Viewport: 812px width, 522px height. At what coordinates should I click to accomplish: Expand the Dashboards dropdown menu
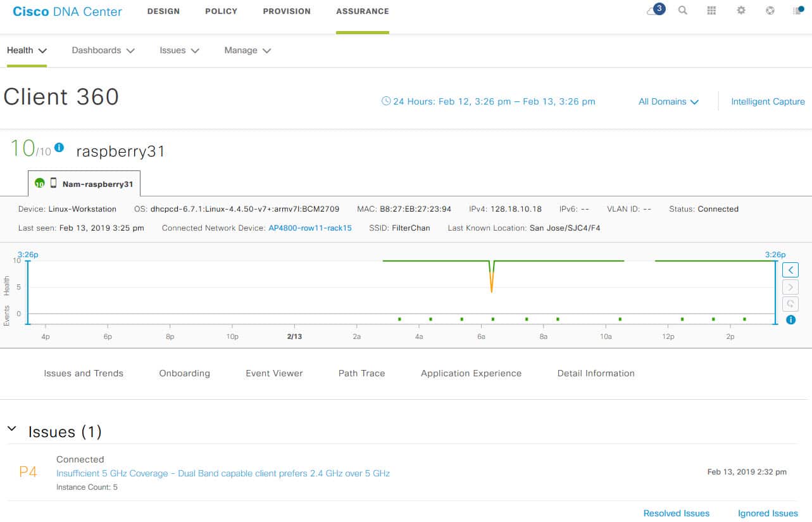coord(103,51)
